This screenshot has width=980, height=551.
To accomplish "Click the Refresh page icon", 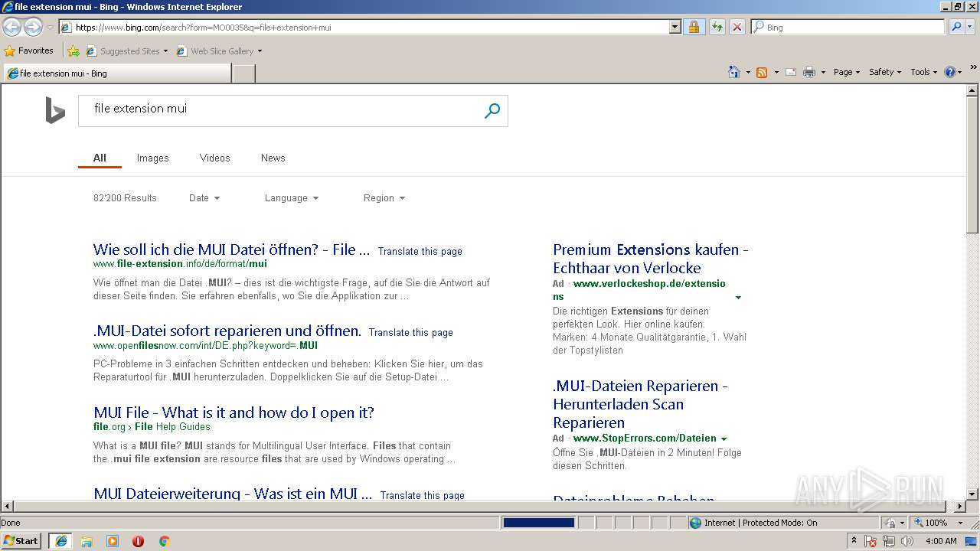I will coord(717,27).
